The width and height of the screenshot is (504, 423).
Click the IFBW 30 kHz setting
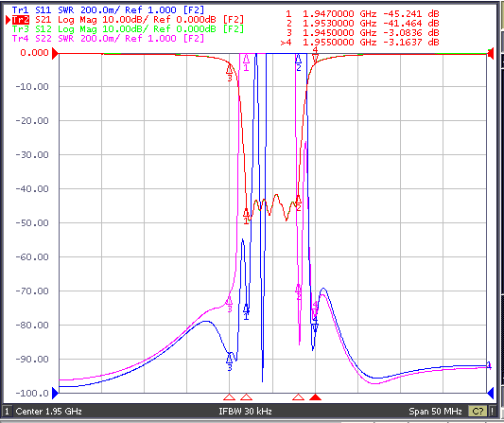[245, 411]
